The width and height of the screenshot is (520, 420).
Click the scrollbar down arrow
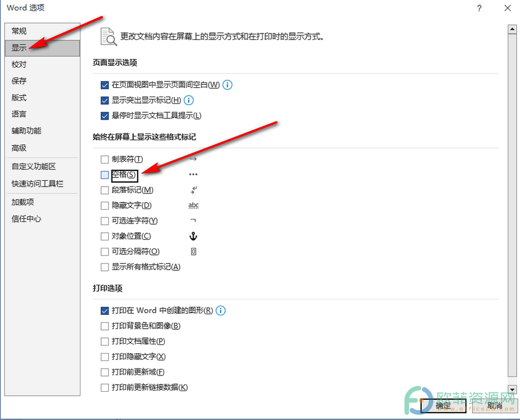(x=512, y=389)
